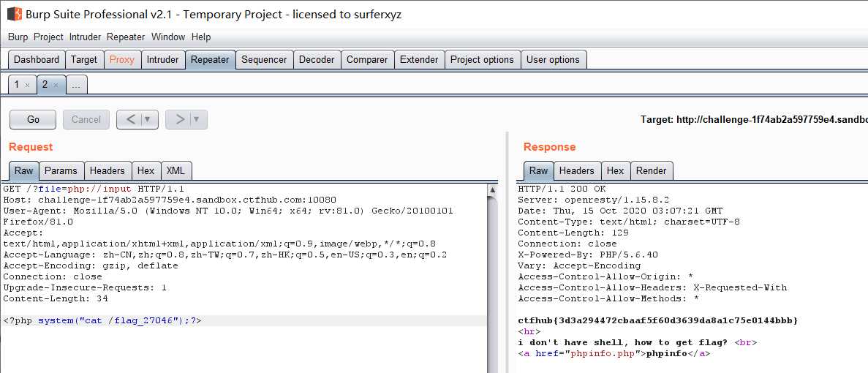The image size is (868, 373).
Task: Click the Host header line in request
Action: [170, 200]
